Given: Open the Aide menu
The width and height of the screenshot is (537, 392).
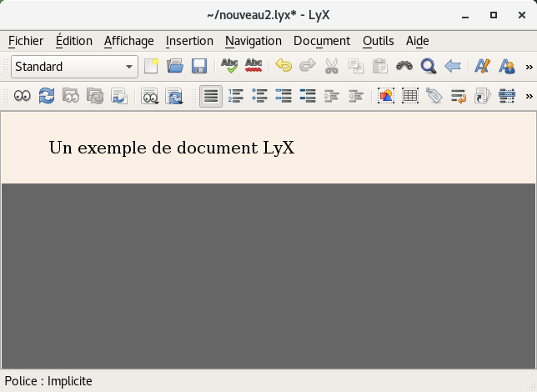Looking at the screenshot, I should [x=417, y=41].
